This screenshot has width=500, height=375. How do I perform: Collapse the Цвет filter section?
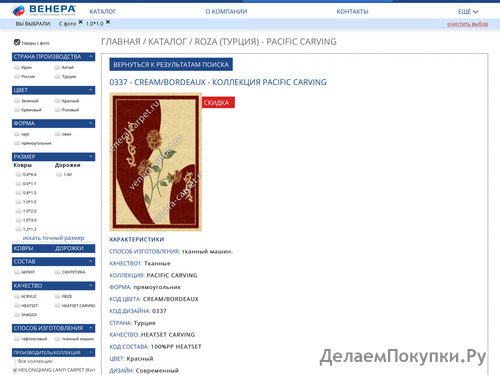[x=91, y=90]
